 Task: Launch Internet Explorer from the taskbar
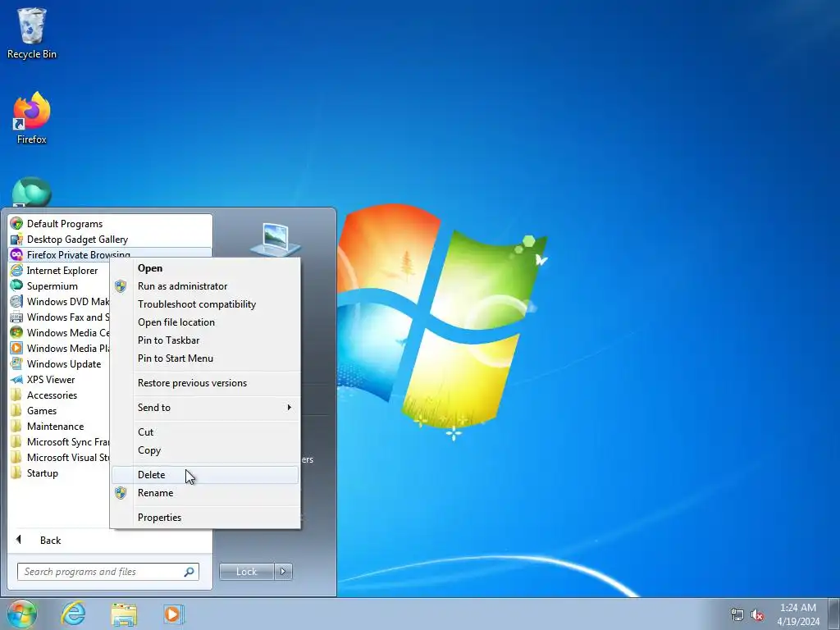73,614
